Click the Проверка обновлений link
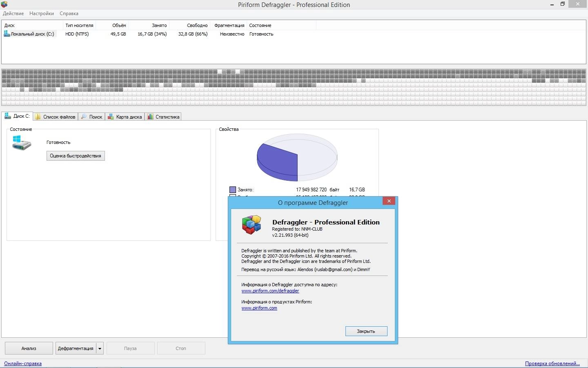 pyautogui.click(x=552, y=364)
